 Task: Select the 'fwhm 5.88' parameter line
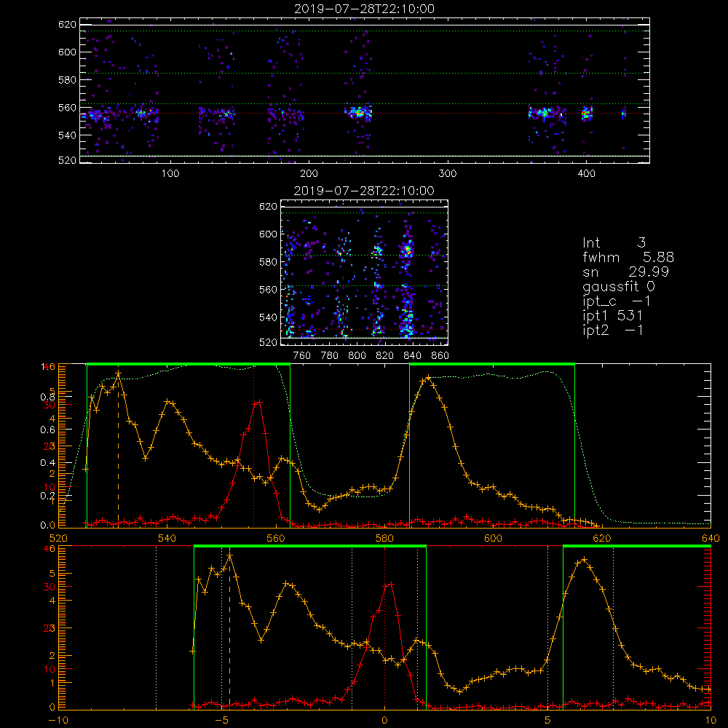628,257
